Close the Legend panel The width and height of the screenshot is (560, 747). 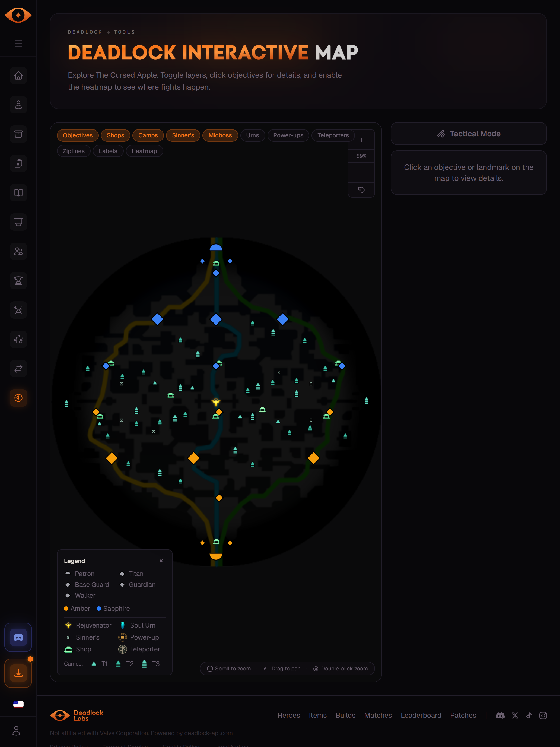point(161,561)
